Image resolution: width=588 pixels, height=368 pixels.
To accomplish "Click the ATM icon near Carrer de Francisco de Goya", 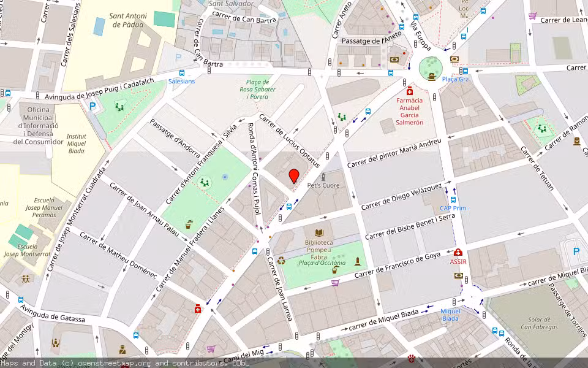I will coord(459,276).
